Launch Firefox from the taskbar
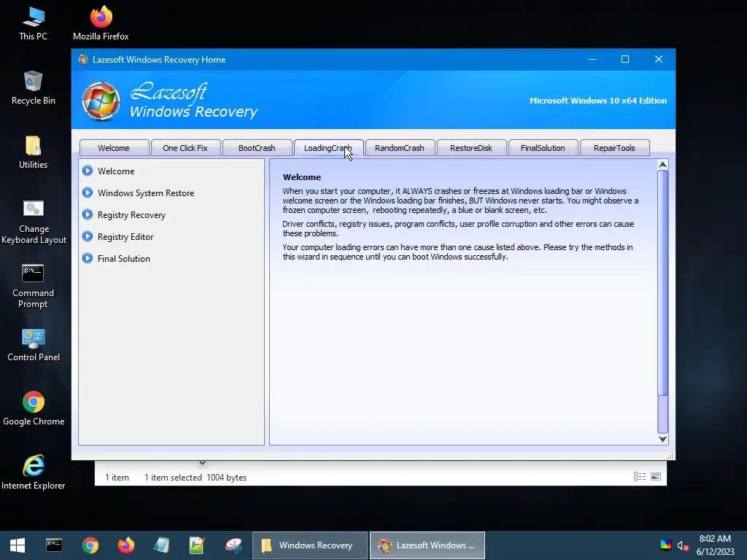 point(125,545)
